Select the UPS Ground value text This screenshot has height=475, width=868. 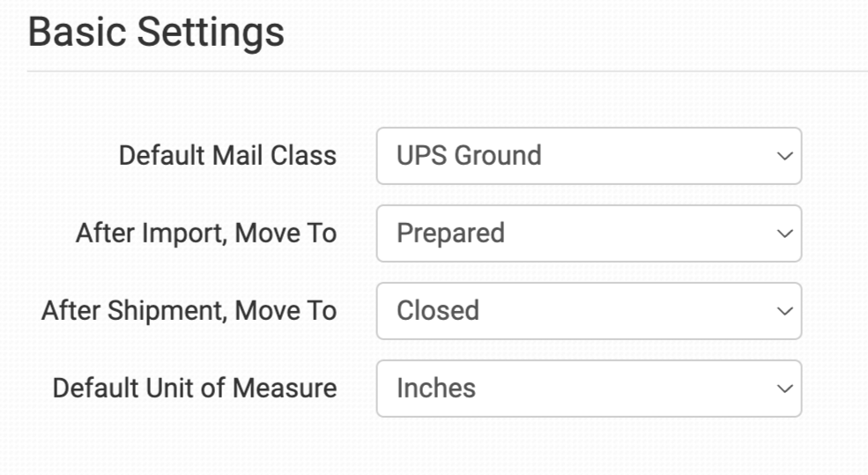[x=469, y=156]
